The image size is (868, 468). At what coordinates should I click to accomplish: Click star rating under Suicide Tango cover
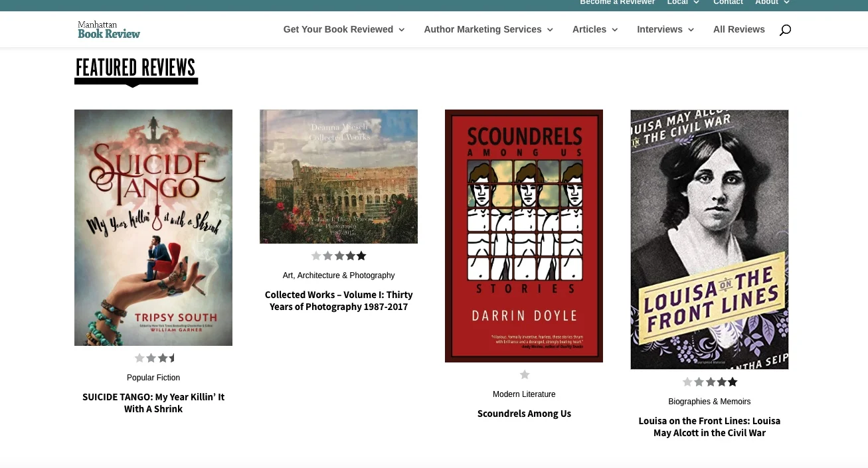click(x=155, y=358)
